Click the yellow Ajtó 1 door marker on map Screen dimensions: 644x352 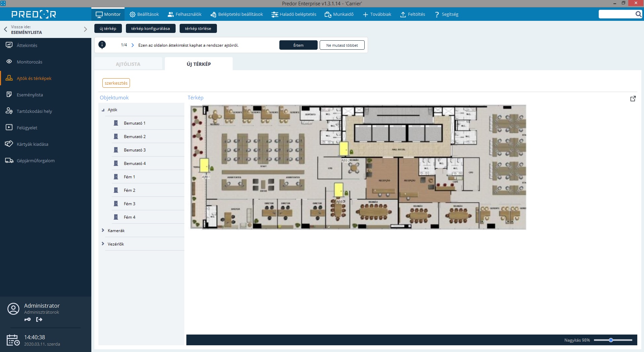[x=204, y=165]
